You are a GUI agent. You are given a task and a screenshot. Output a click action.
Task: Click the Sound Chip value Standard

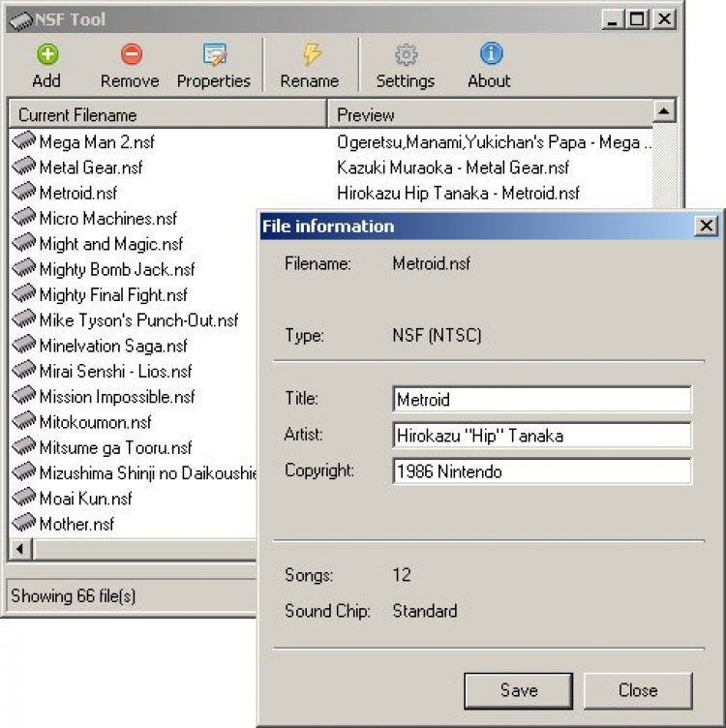(x=425, y=611)
